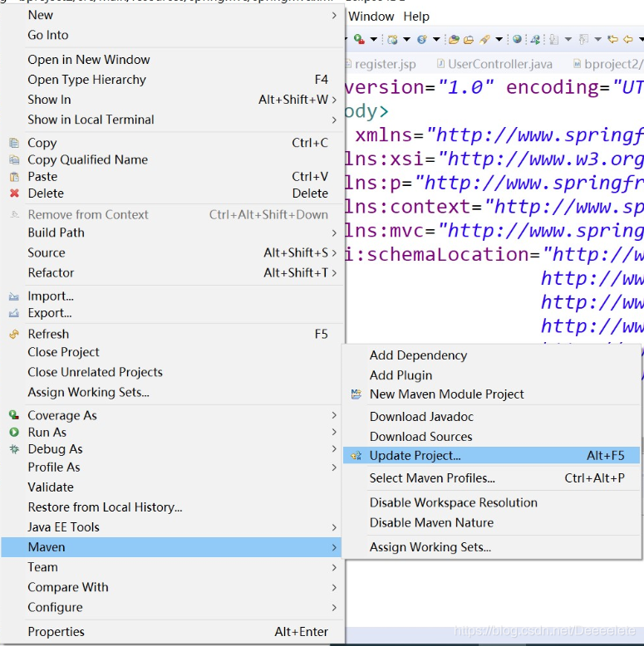Click the Copy Qualified Name icon
This screenshot has width=644, height=646.
click(x=14, y=160)
